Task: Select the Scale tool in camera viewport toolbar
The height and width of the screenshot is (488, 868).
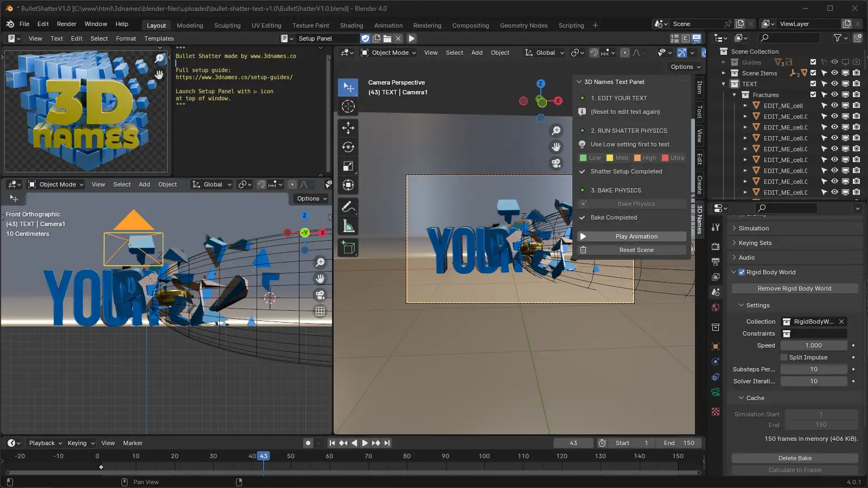Action: pos(348,166)
